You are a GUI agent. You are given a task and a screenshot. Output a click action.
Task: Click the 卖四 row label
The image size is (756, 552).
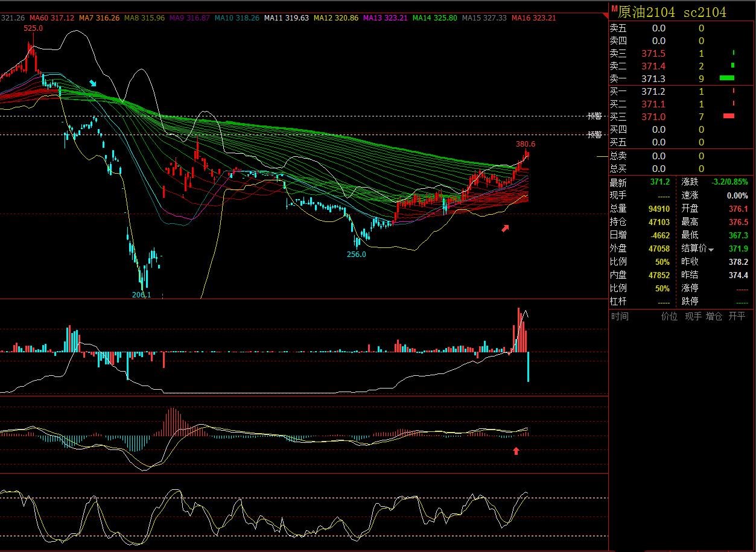coord(618,41)
